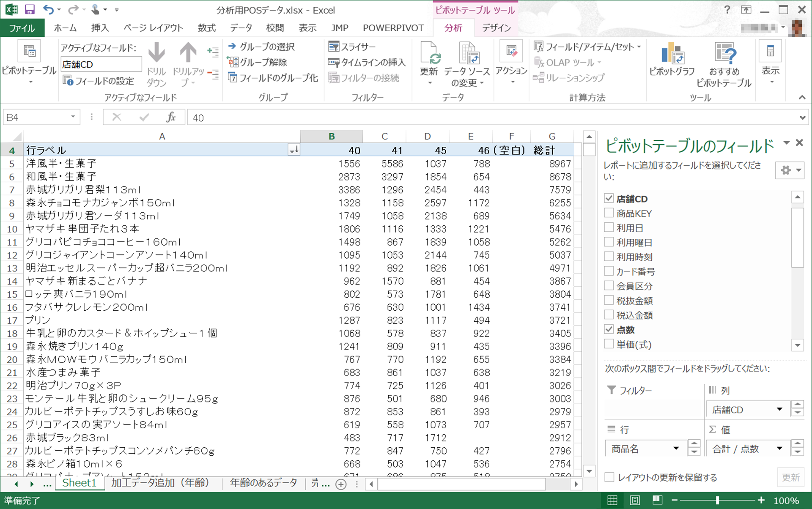Check the 利用時刻 field checkbox
The width and height of the screenshot is (812, 509).
click(609, 256)
